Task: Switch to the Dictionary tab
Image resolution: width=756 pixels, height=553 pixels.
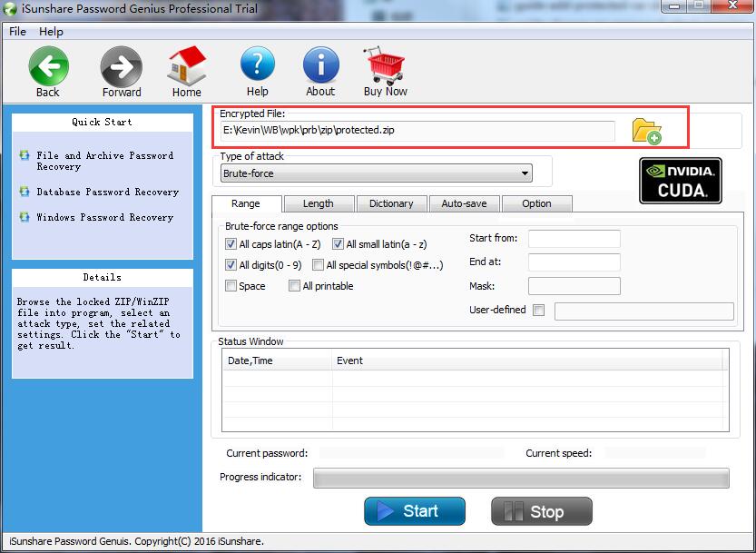Action: pos(391,203)
